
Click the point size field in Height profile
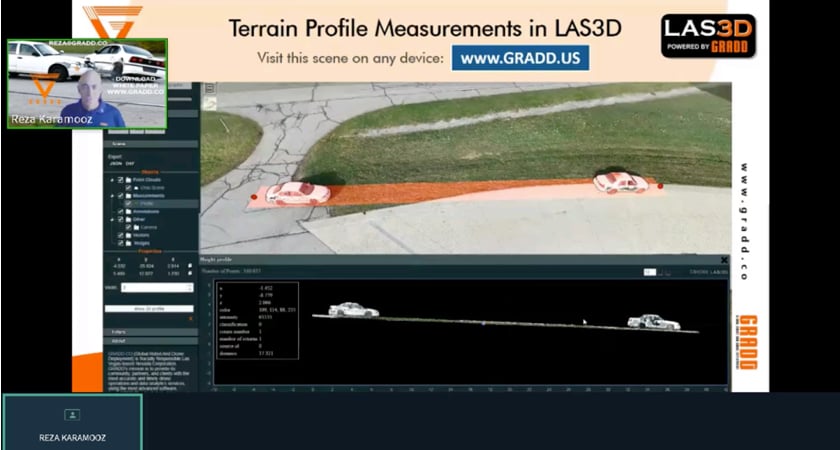tap(649, 272)
